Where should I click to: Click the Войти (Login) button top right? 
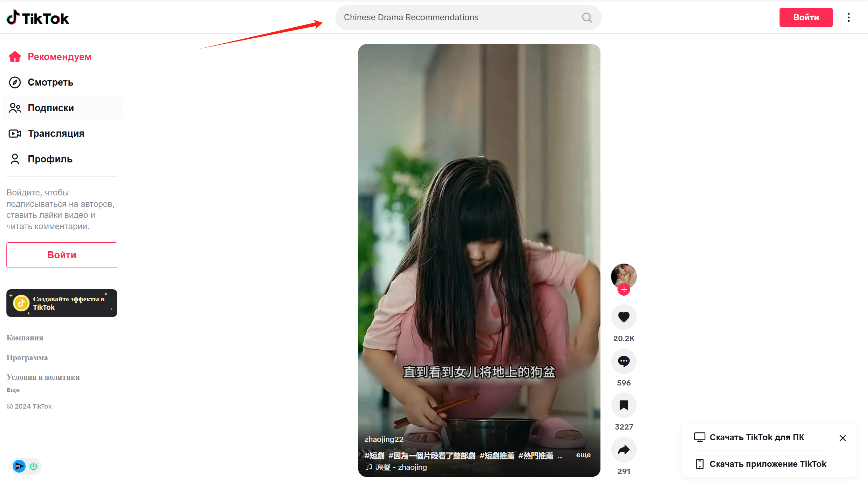806,17
